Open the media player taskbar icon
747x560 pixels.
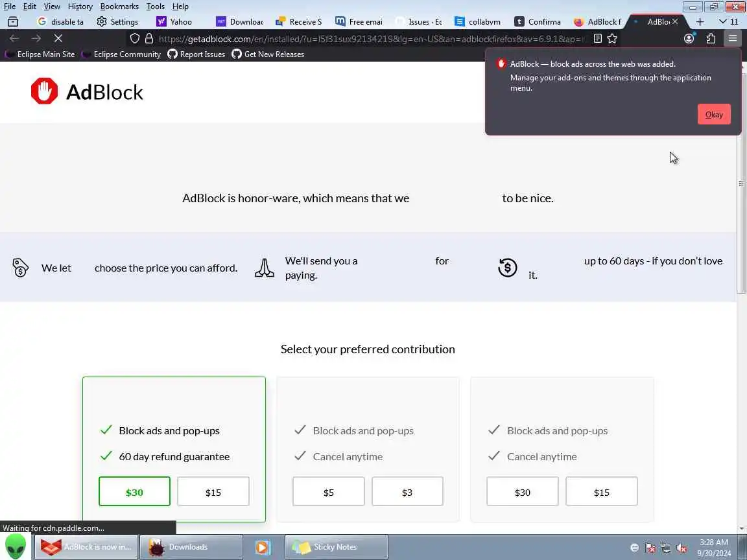(262, 546)
